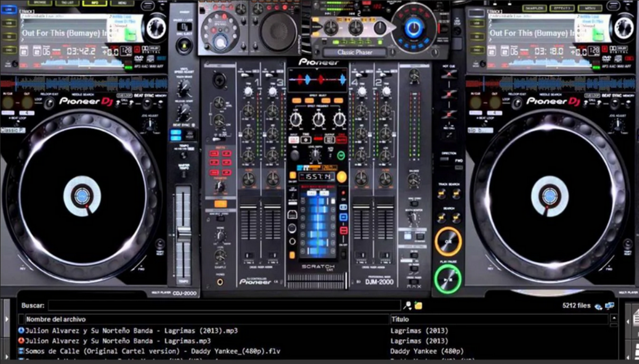
Task: Select the right deck DISC source button
Action: point(476,50)
